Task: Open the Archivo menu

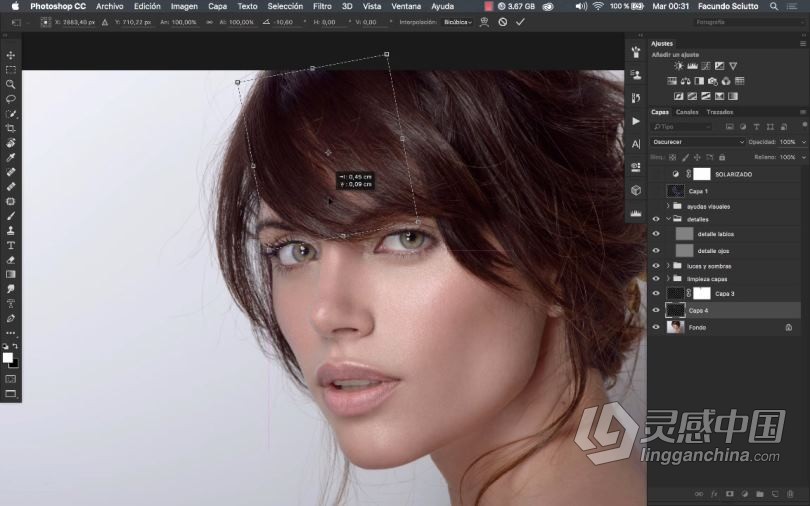Action: coord(110,6)
